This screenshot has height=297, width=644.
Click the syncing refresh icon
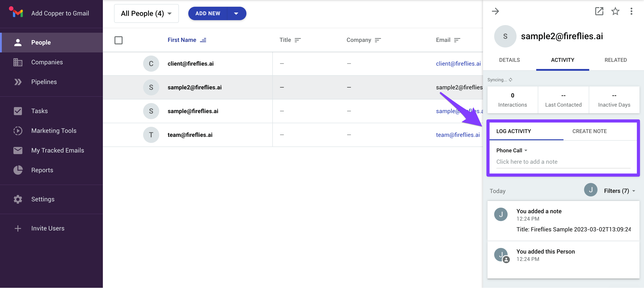click(511, 80)
